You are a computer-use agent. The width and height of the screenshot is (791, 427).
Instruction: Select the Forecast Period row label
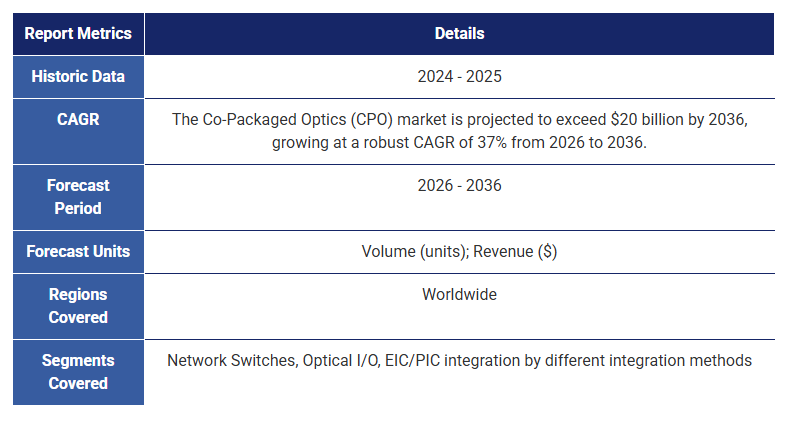78,197
